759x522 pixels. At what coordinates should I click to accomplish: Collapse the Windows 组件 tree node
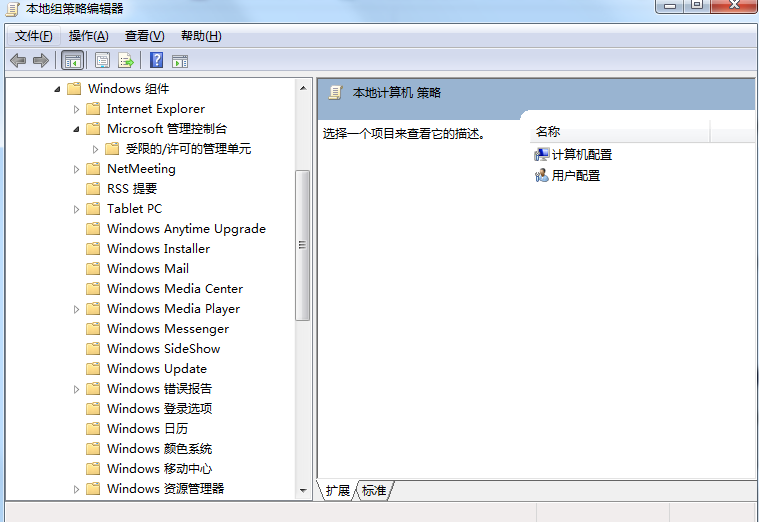pyautogui.click(x=57, y=89)
